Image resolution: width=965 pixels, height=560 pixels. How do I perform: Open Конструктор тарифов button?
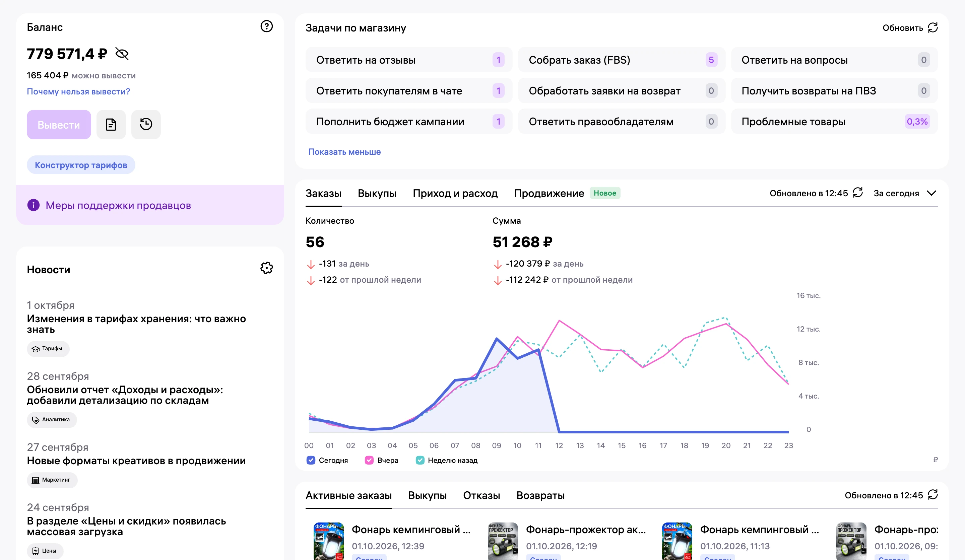tap(81, 165)
